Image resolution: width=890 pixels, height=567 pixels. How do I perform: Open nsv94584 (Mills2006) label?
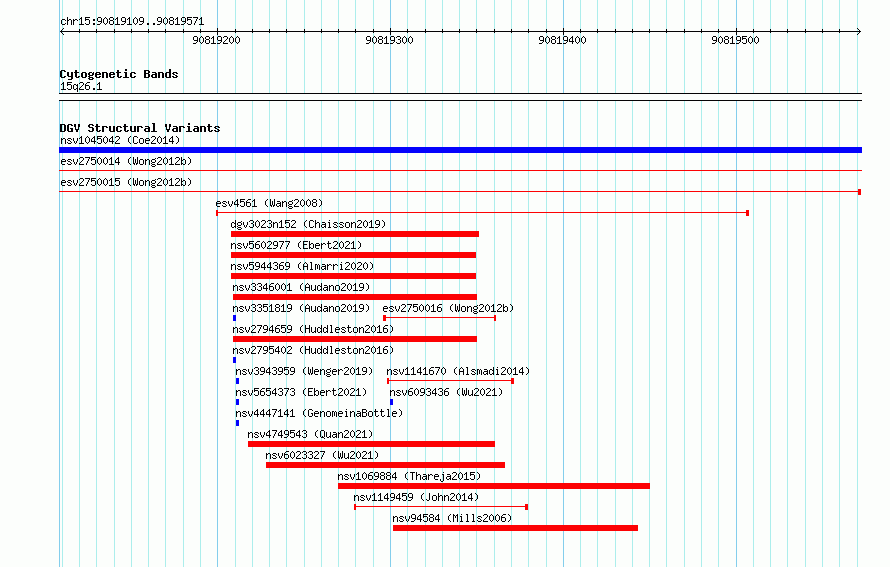coord(452,518)
